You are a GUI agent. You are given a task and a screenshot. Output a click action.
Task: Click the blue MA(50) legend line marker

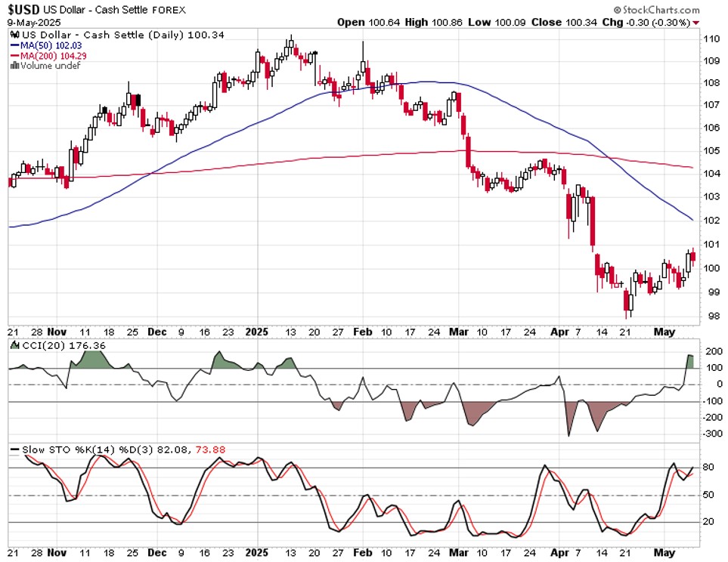(15, 45)
